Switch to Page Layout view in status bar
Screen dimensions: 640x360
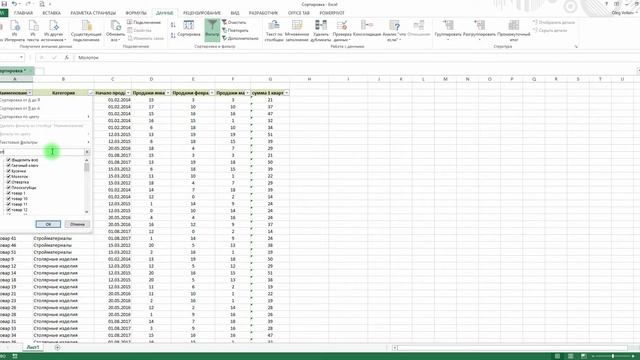click(x=571, y=356)
